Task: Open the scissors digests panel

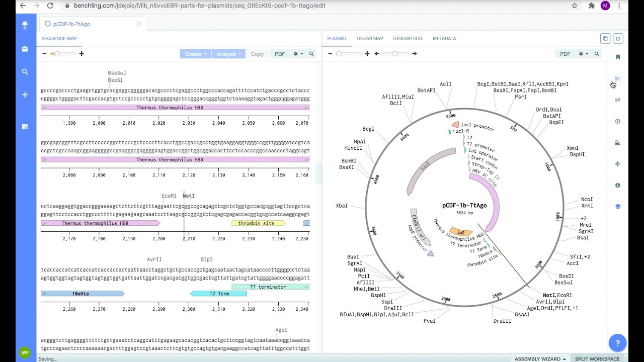Action: pyautogui.click(x=618, y=78)
